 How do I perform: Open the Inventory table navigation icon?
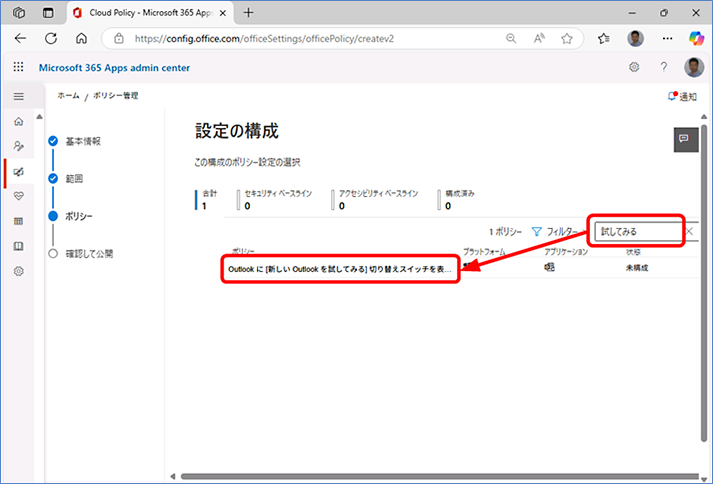(19, 221)
